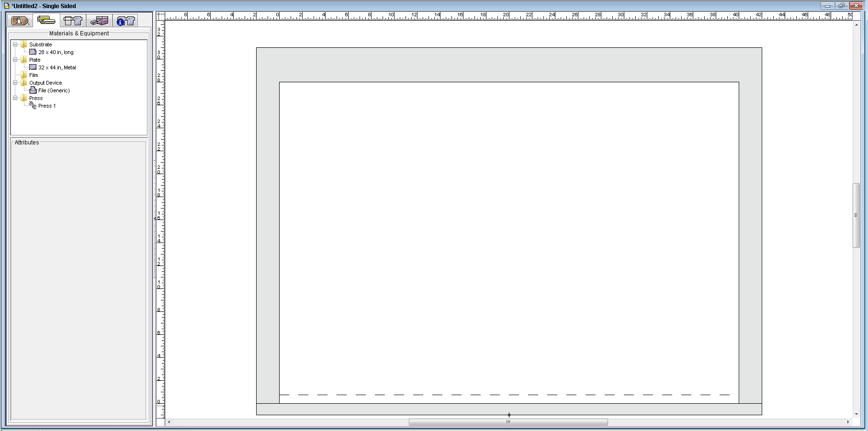Open the purple package tab icon

(x=100, y=21)
